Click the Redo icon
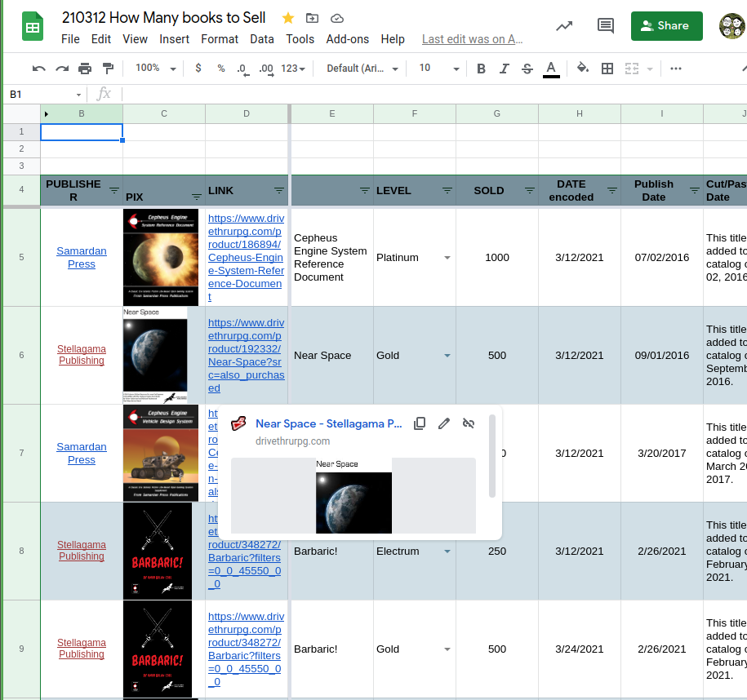The image size is (747, 700). point(62,69)
